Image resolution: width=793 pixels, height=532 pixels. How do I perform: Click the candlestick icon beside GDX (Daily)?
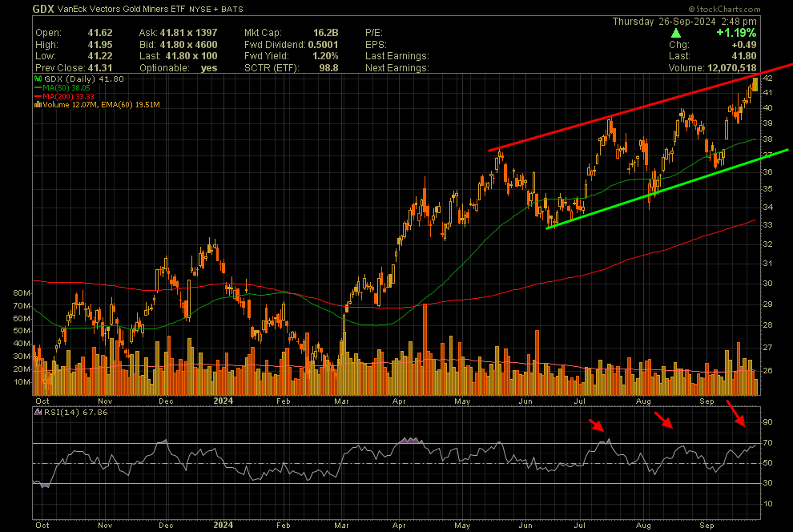coord(38,79)
